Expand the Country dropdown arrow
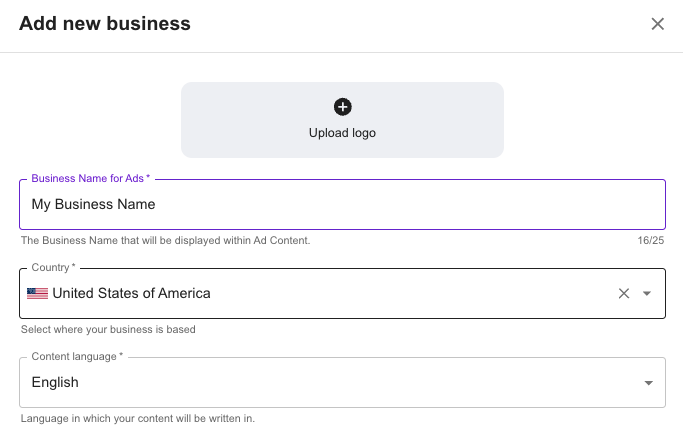 647,293
